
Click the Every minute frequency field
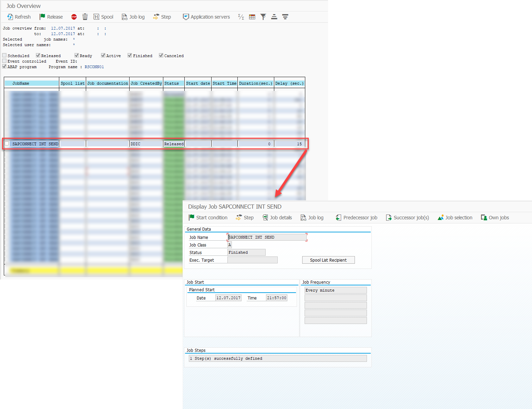click(336, 290)
